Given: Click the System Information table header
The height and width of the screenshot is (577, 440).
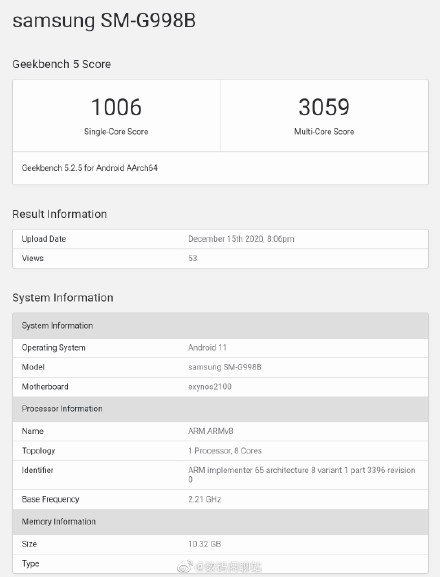Looking at the screenshot, I should [220, 326].
